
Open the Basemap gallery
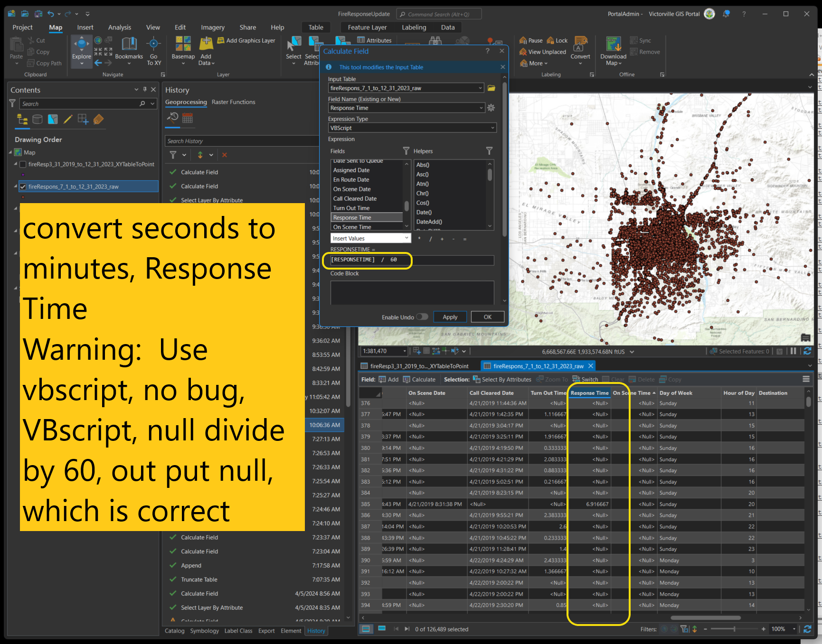pos(183,51)
